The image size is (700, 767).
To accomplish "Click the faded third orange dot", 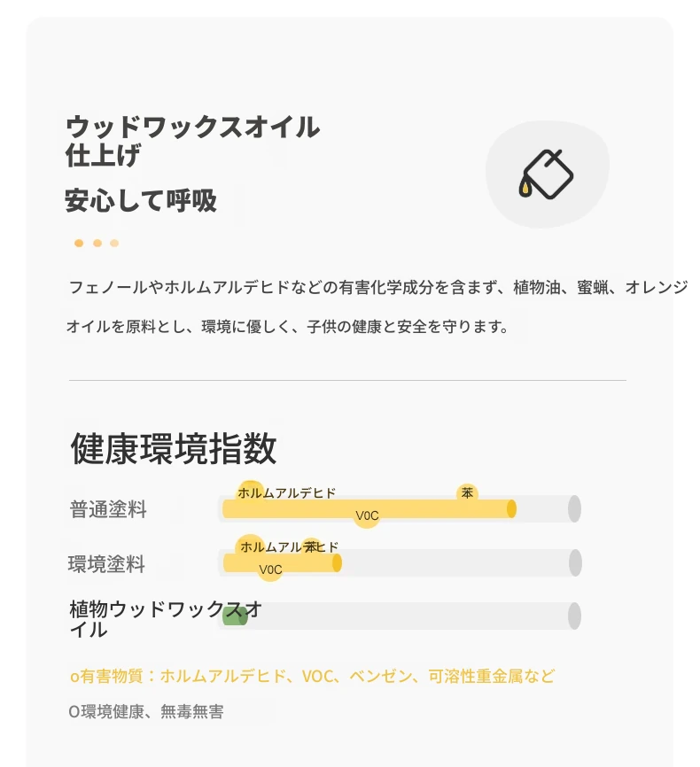I will pos(114,243).
